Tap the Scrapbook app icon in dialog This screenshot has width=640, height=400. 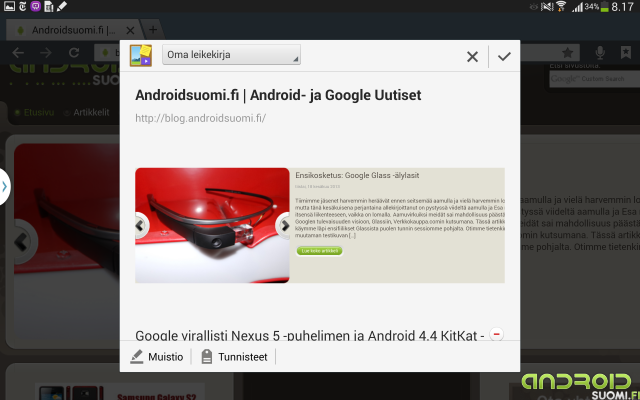141,56
